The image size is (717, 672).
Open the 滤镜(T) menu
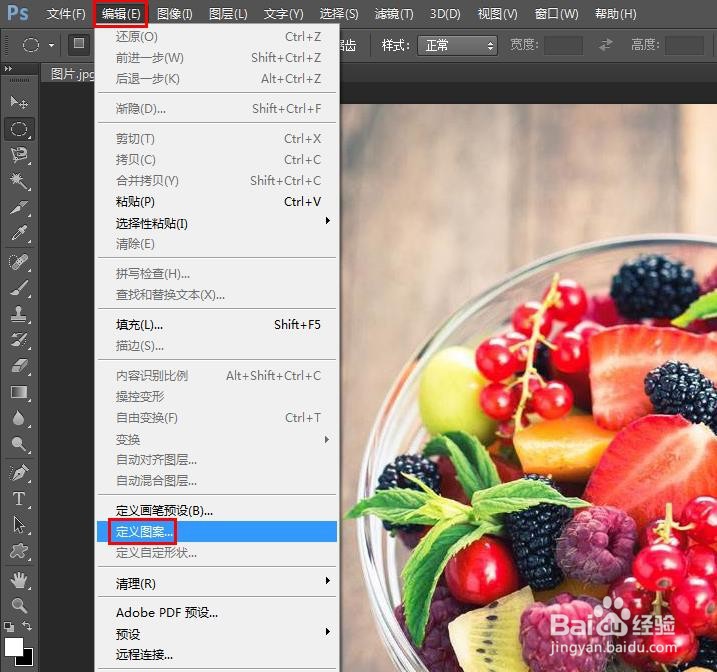[394, 14]
